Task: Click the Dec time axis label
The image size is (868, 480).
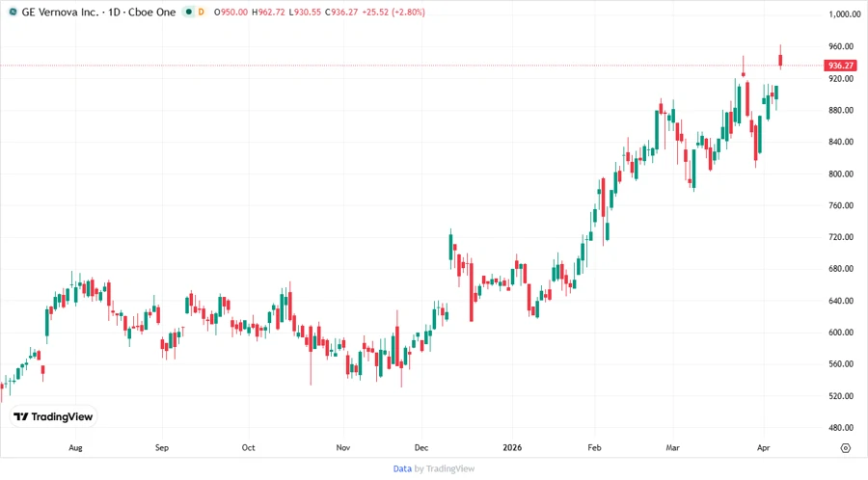Action: coord(421,447)
